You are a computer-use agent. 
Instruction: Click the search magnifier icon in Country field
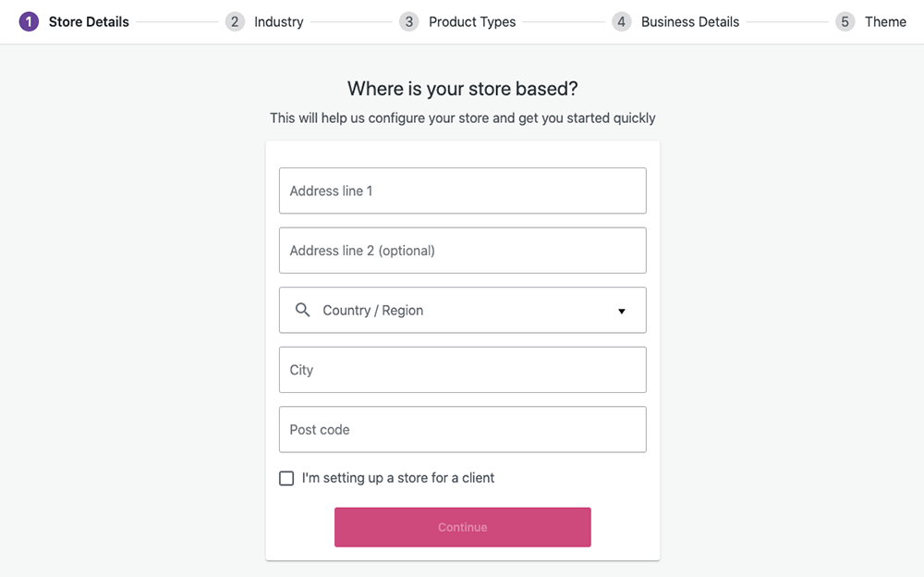302,310
